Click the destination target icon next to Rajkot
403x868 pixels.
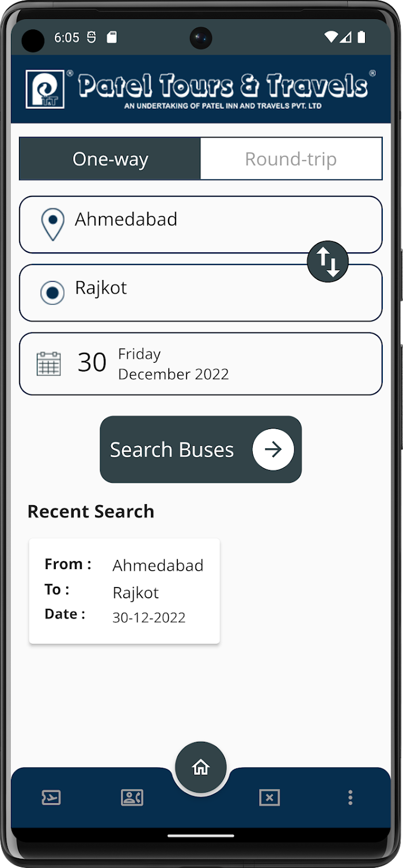tap(52, 293)
